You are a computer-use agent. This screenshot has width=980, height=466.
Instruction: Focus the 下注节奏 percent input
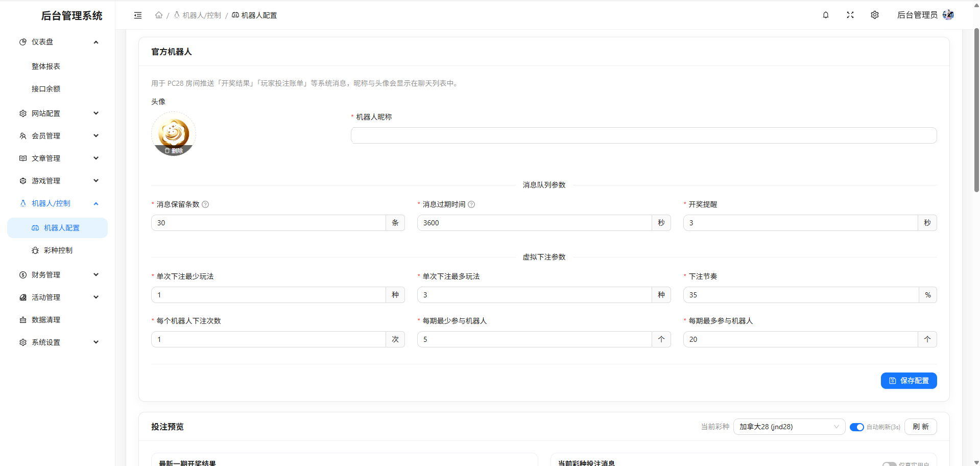(801, 295)
